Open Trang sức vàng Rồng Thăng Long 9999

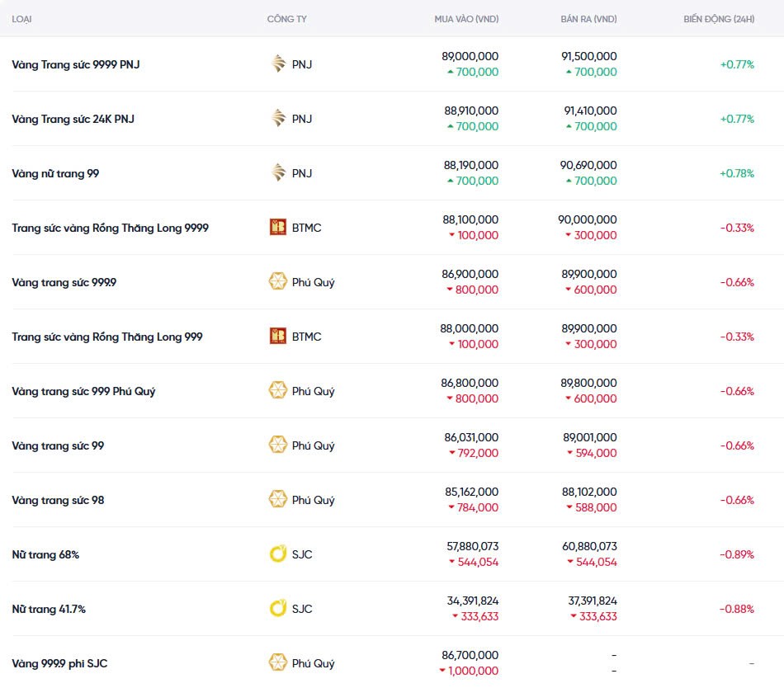[110, 228]
